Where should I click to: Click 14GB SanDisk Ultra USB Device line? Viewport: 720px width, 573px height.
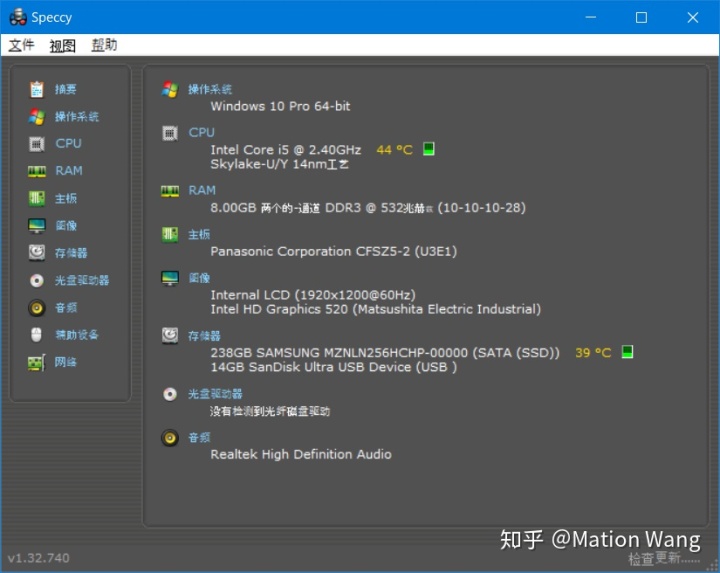click(x=333, y=367)
